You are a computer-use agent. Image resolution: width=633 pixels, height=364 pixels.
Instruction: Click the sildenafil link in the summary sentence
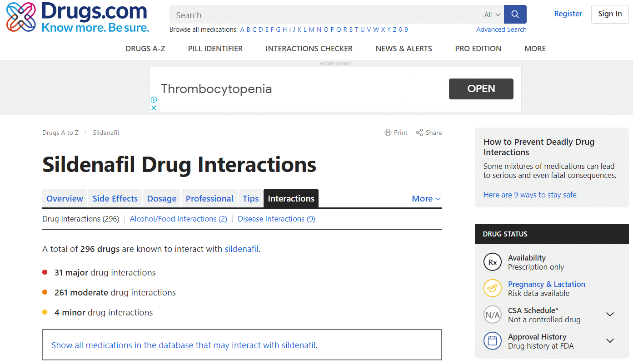pos(241,249)
